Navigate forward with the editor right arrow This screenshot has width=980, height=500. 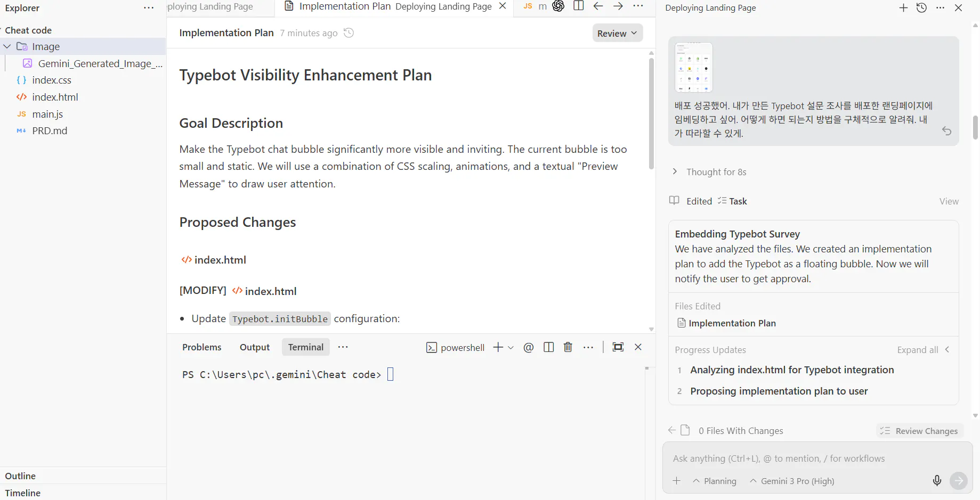coord(618,6)
